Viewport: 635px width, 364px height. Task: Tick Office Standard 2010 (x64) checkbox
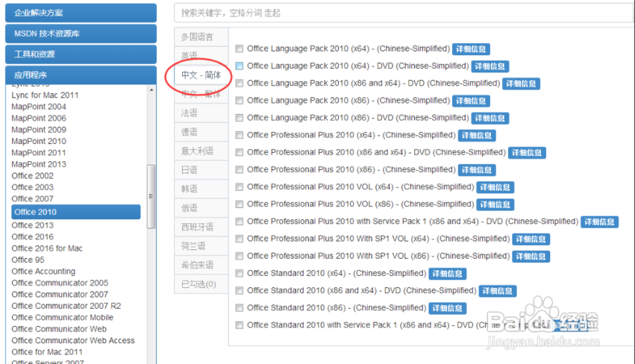tap(240, 273)
